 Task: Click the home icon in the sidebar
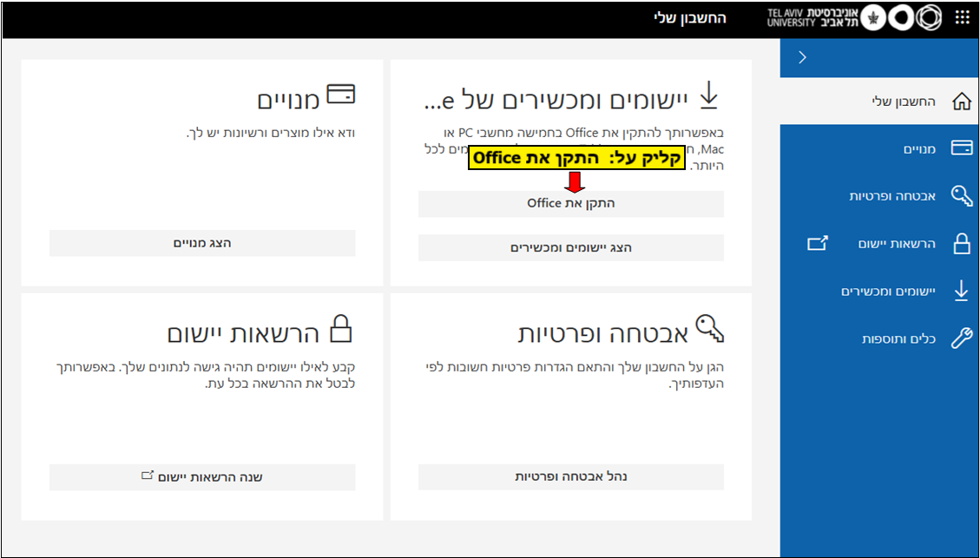click(961, 102)
